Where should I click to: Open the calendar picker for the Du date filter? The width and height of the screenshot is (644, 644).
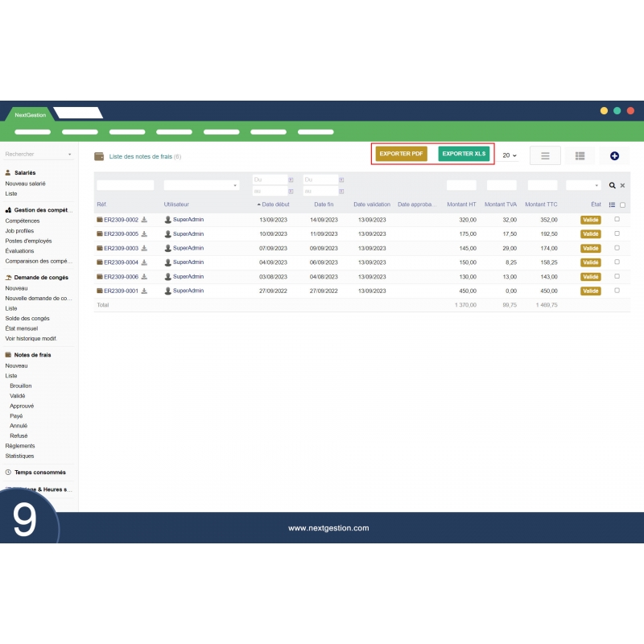coord(291,179)
